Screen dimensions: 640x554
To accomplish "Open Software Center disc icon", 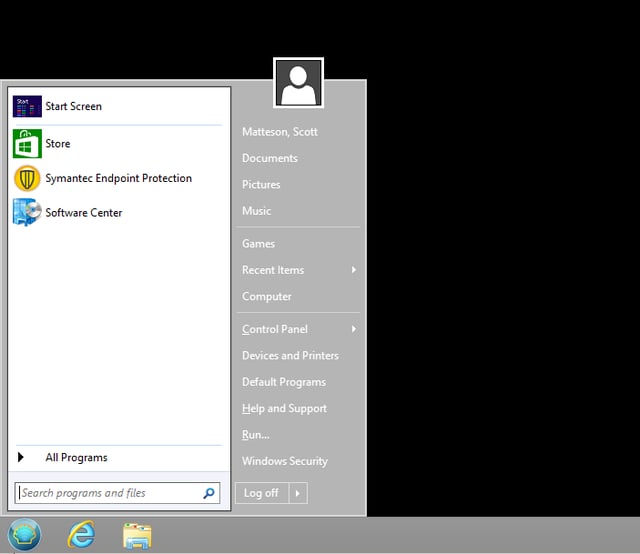I will (x=27, y=212).
